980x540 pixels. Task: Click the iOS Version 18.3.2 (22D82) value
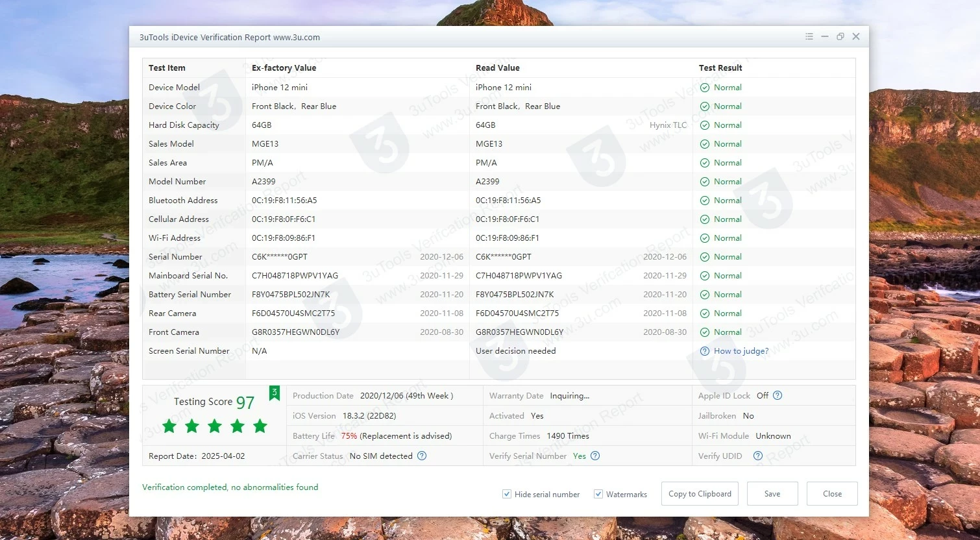[x=369, y=416]
